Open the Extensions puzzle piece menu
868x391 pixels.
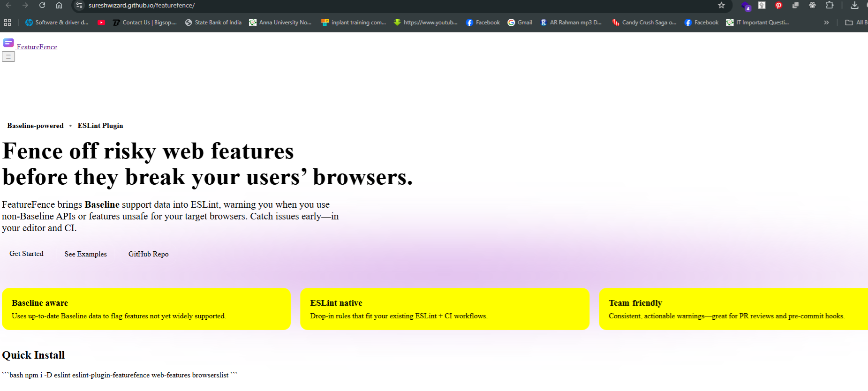pos(830,5)
